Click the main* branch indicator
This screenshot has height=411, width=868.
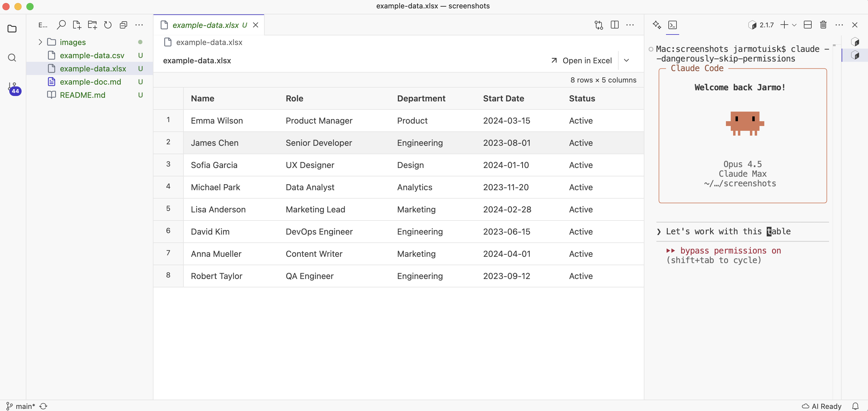tap(21, 406)
